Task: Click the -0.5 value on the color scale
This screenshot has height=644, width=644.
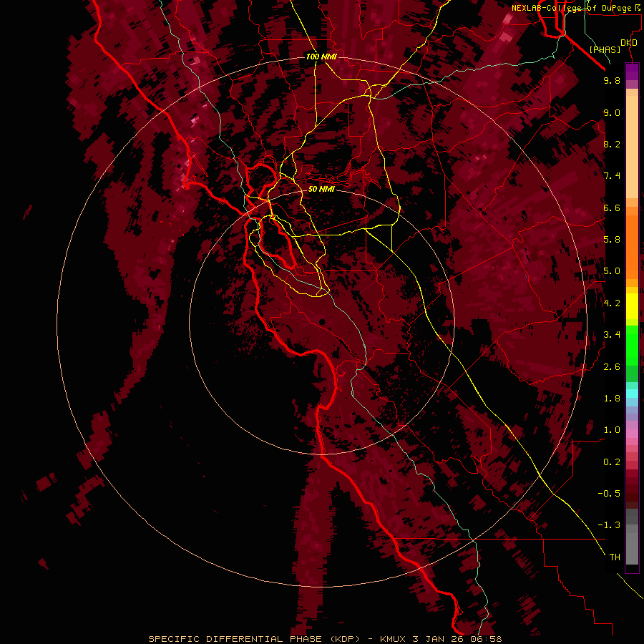Action: pyautogui.click(x=609, y=494)
